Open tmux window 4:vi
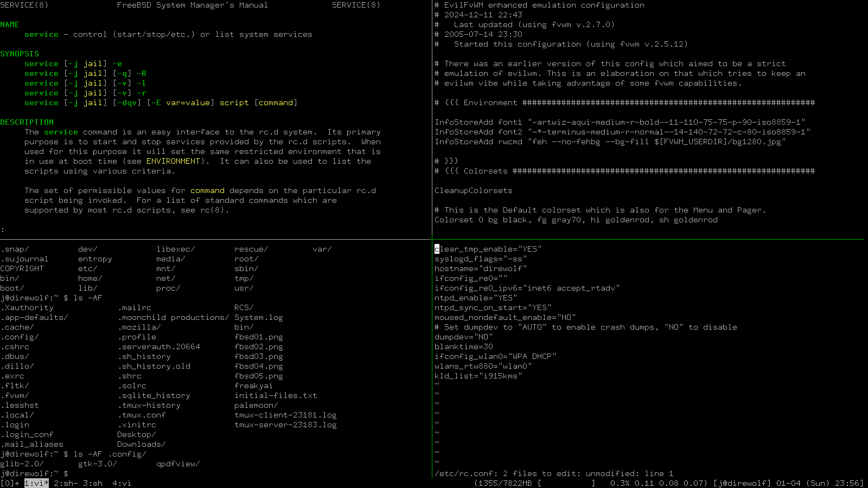The width and height of the screenshot is (868, 488). [x=122, y=483]
